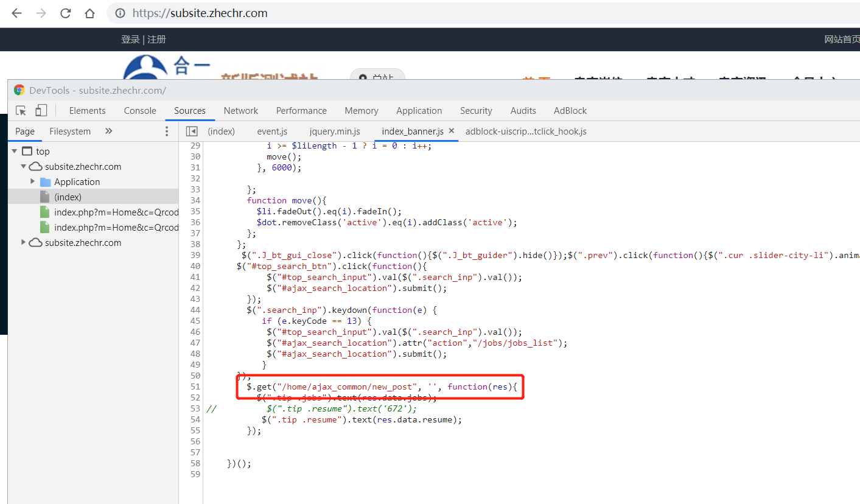Switch to the Network panel tab
The height and width of the screenshot is (504, 860).
click(x=240, y=111)
